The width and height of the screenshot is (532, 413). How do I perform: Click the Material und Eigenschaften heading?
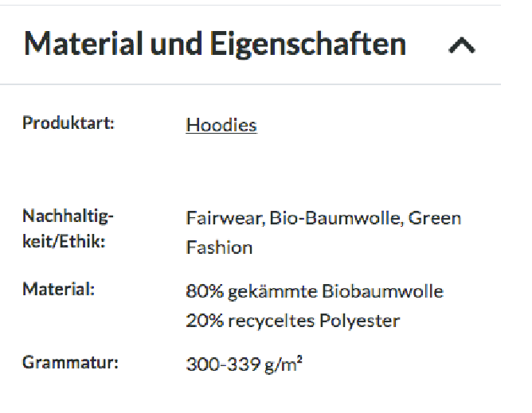tap(215, 45)
